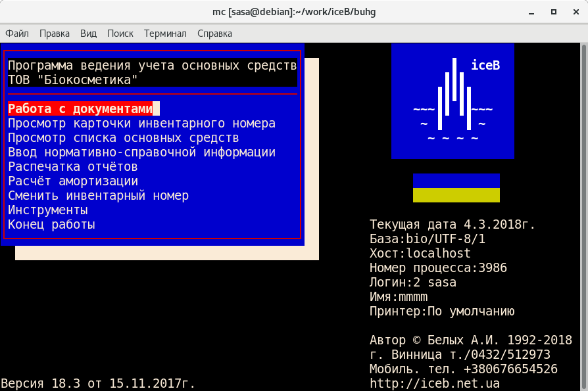Screen dimensions: 588x391
Task: Open the Вид menu
Action: click(x=89, y=34)
